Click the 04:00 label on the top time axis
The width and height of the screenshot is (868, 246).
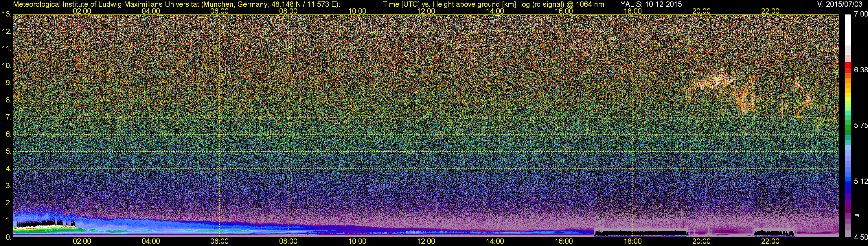(x=151, y=11)
